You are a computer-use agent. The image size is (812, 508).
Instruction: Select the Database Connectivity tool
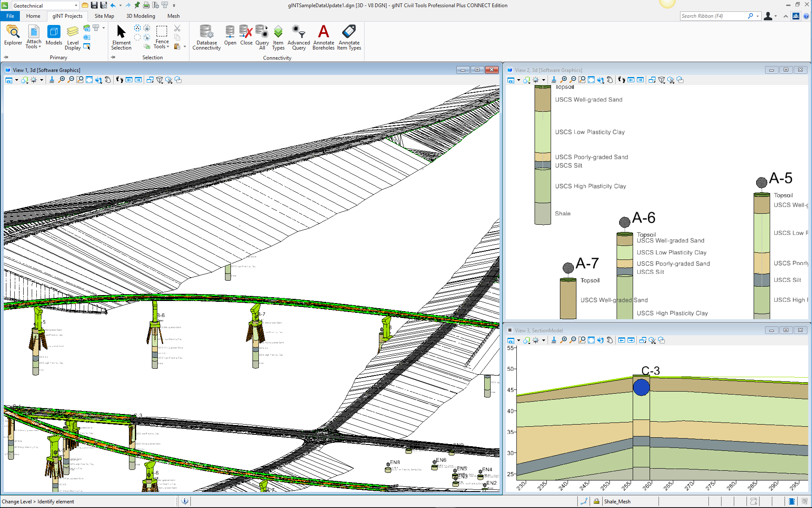point(206,37)
